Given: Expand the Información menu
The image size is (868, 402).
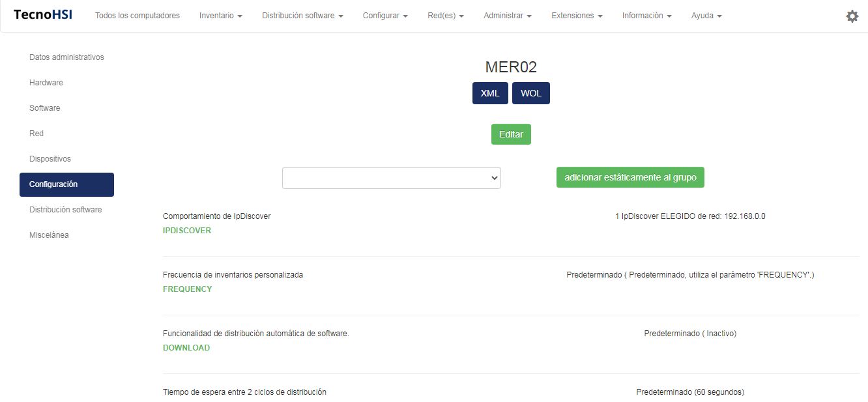Looking at the screenshot, I should [x=646, y=16].
